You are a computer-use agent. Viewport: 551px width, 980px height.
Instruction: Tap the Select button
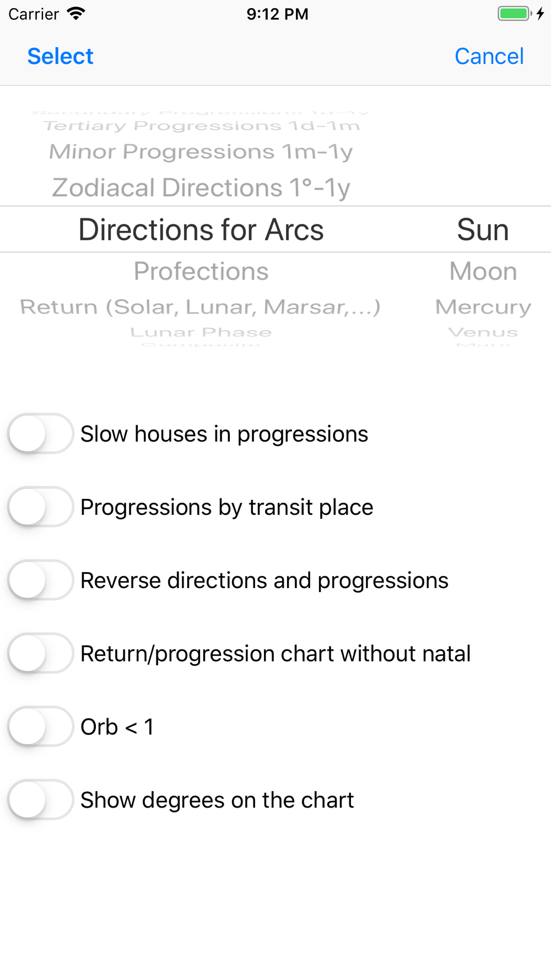click(x=61, y=56)
